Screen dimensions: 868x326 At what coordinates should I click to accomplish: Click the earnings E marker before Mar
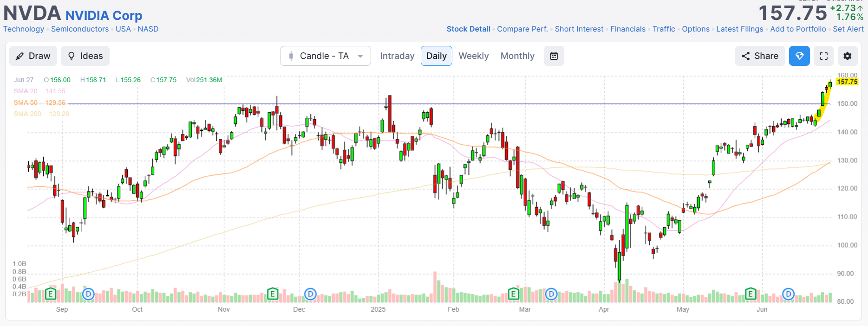pyautogui.click(x=513, y=294)
